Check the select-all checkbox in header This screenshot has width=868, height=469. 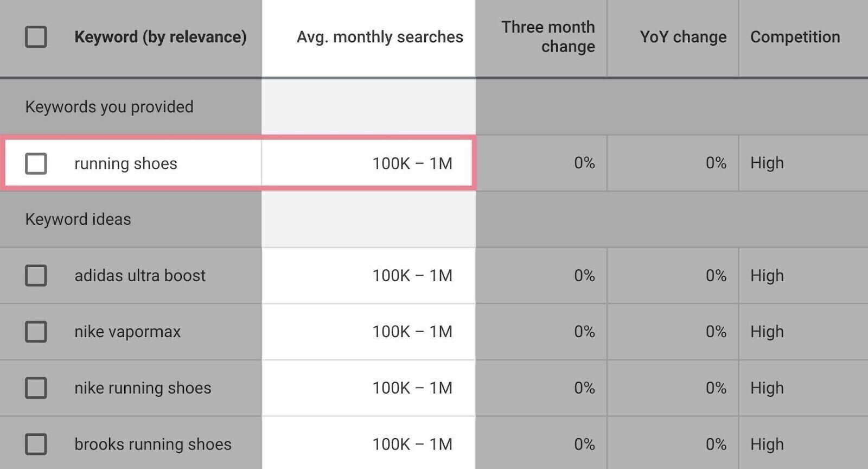pyautogui.click(x=36, y=37)
